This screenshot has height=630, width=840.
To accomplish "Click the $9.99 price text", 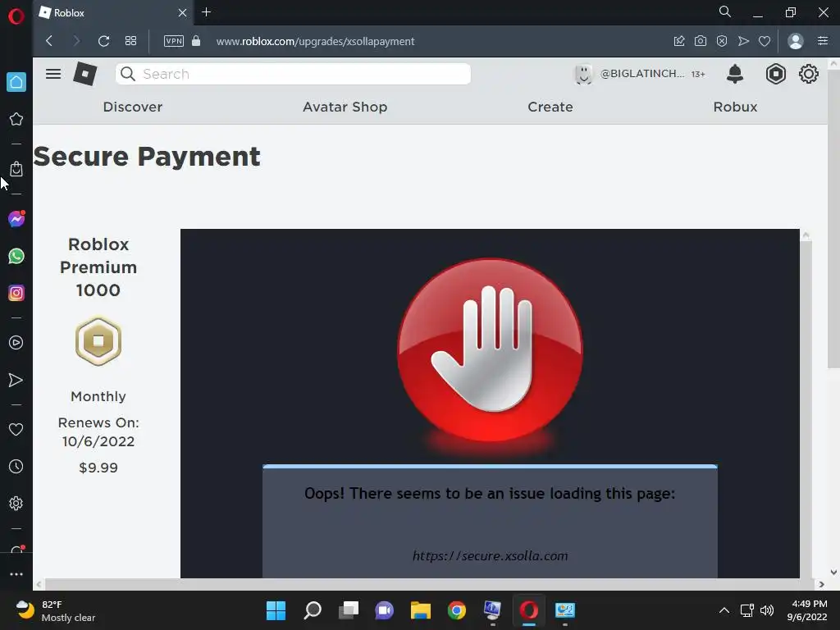I will point(98,467).
